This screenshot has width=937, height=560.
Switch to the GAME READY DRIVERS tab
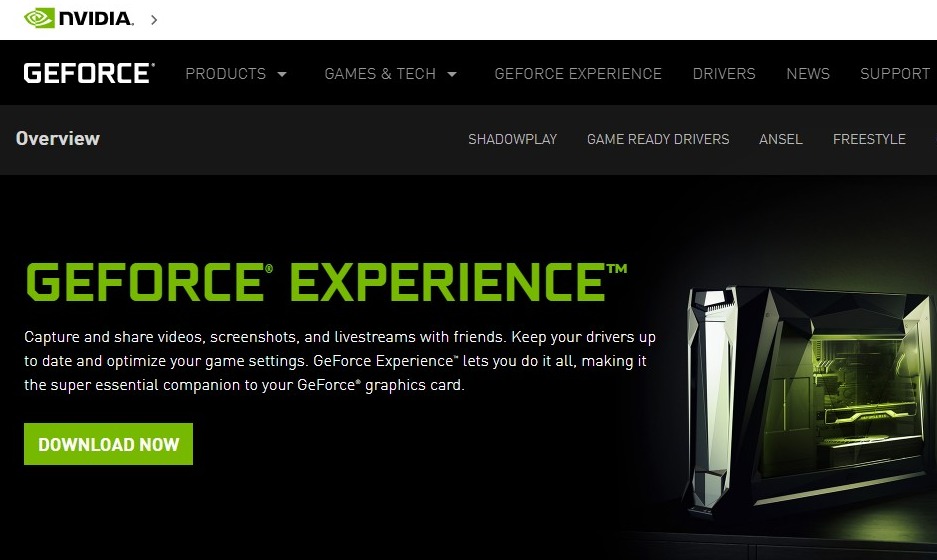coord(658,139)
